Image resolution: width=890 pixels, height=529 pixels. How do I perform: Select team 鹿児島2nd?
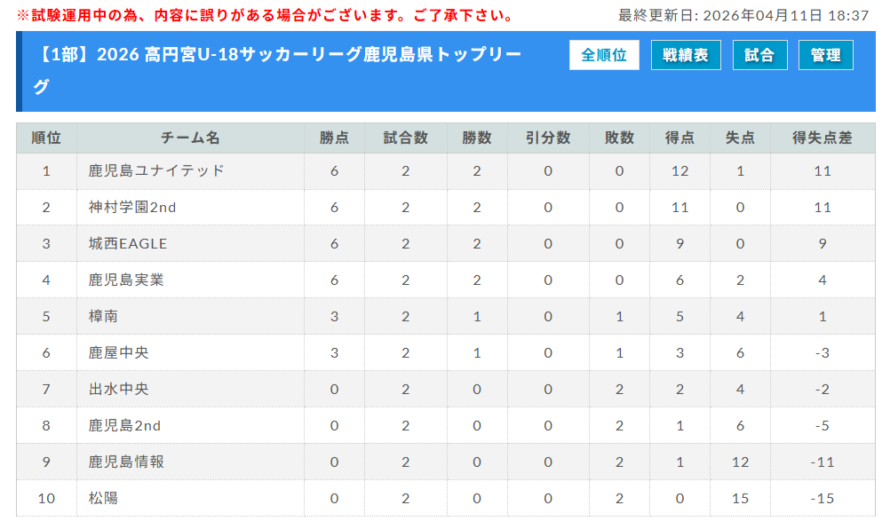[125, 425]
